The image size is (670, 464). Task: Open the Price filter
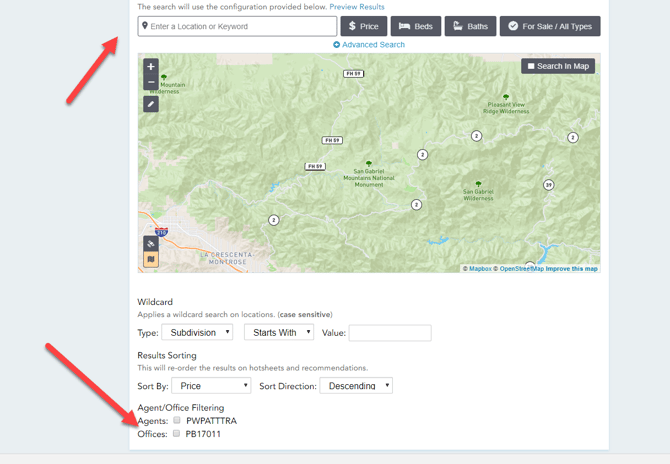click(x=363, y=26)
